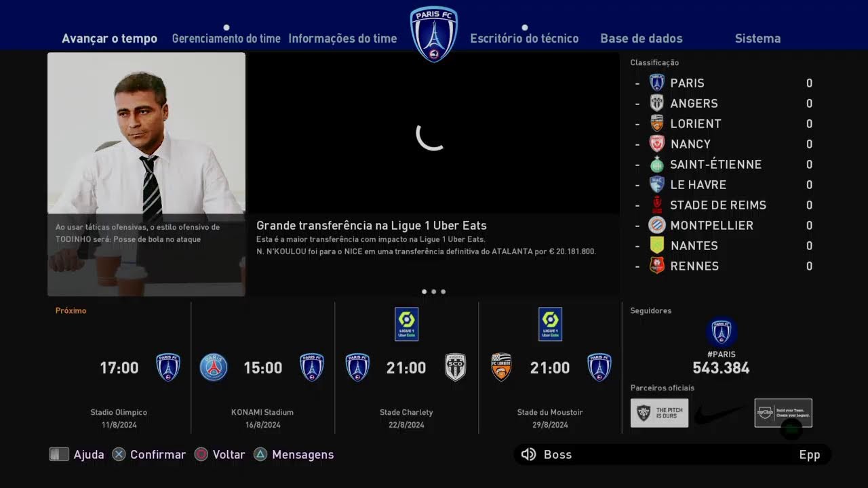Click the 21:00 Stade Charlety match time
This screenshot has height=488, width=868.
tap(406, 368)
